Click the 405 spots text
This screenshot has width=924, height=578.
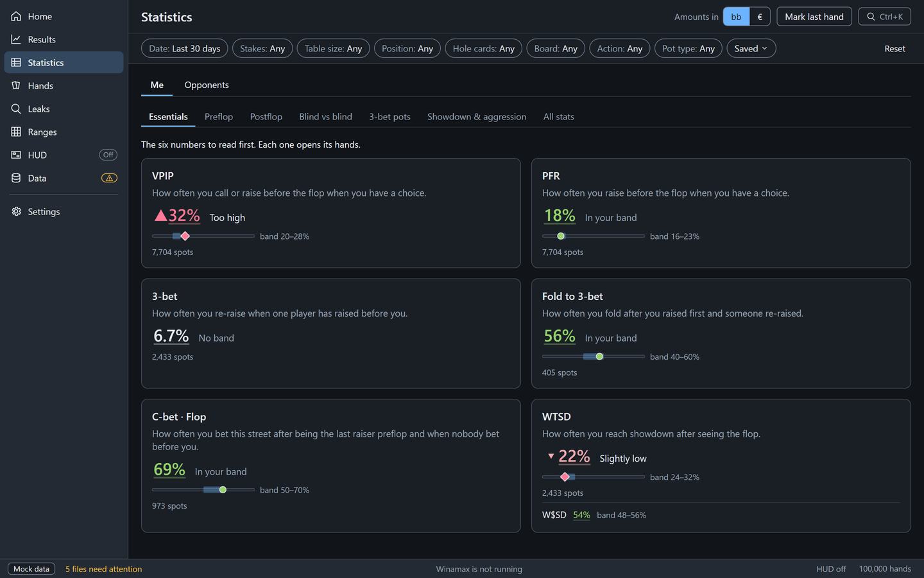pos(560,372)
